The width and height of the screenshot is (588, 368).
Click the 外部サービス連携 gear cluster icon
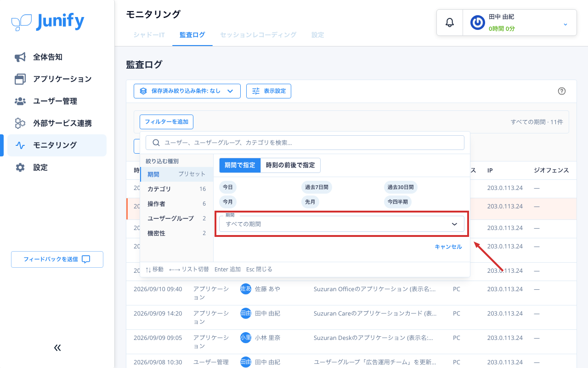[20, 123]
